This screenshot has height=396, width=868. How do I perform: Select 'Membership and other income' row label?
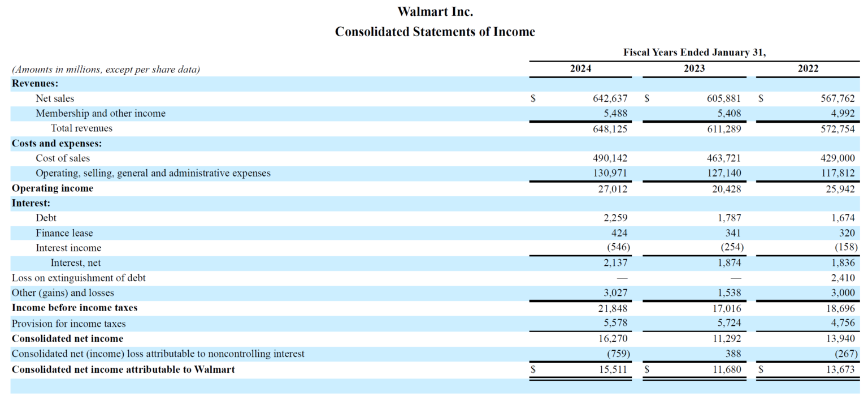101,113
